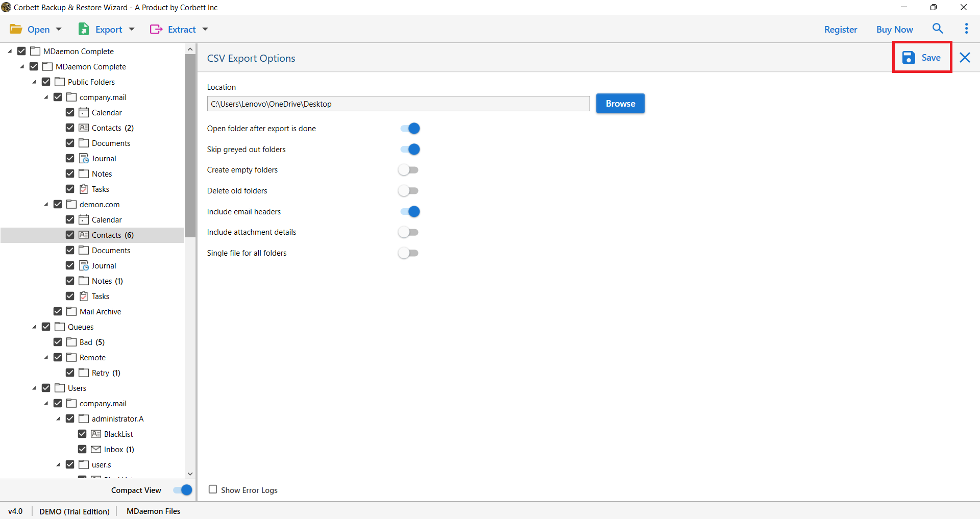Click the Bad (5) folder icon
This screenshot has height=519, width=980.
coord(71,342)
